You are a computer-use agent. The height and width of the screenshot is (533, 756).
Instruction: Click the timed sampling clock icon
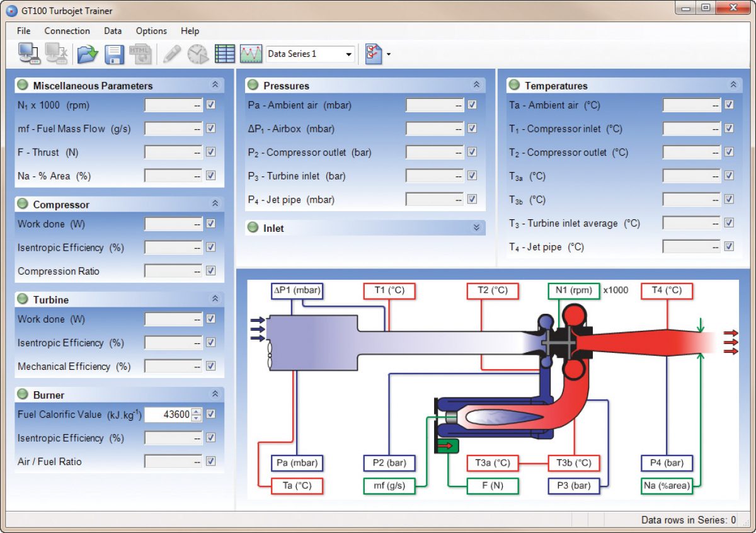pyautogui.click(x=198, y=54)
